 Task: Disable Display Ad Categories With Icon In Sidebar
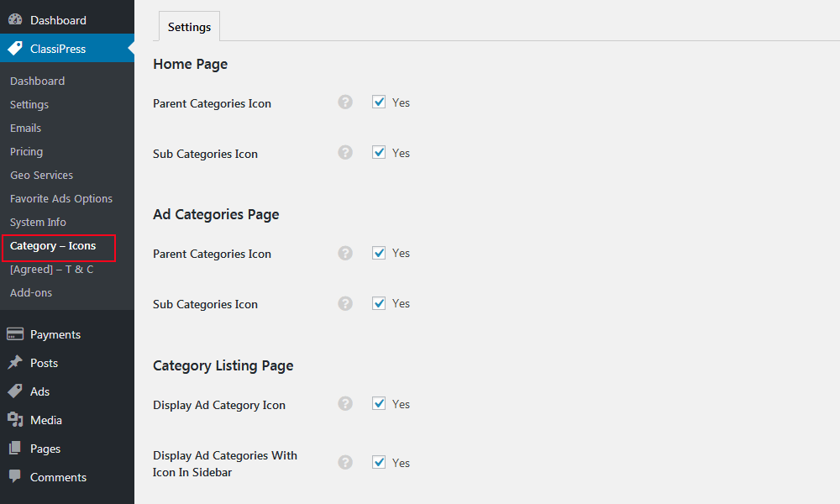click(x=379, y=462)
